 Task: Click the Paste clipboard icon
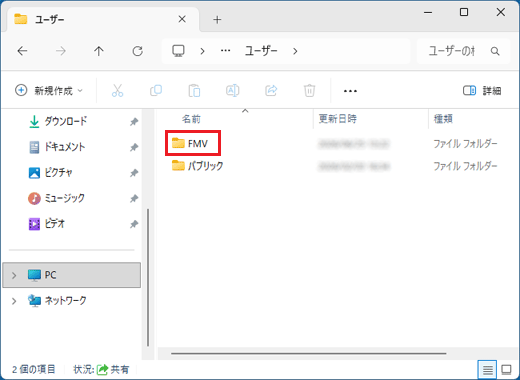click(194, 90)
